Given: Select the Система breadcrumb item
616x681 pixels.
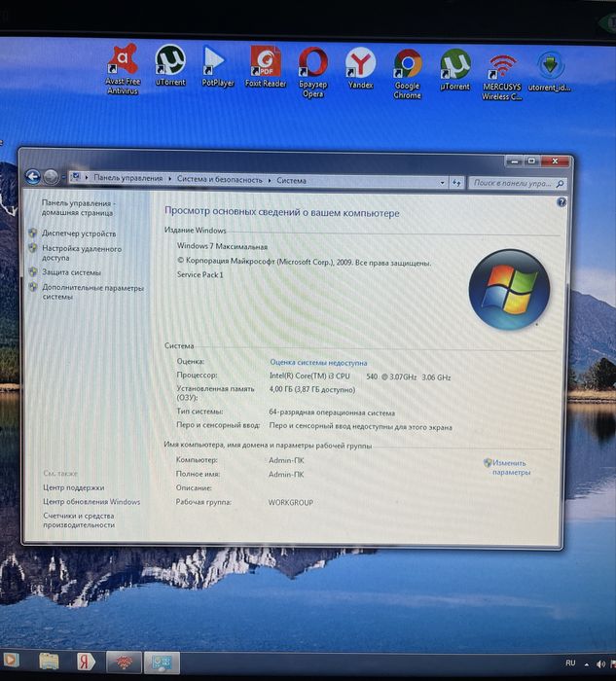Looking at the screenshot, I should point(292,180).
